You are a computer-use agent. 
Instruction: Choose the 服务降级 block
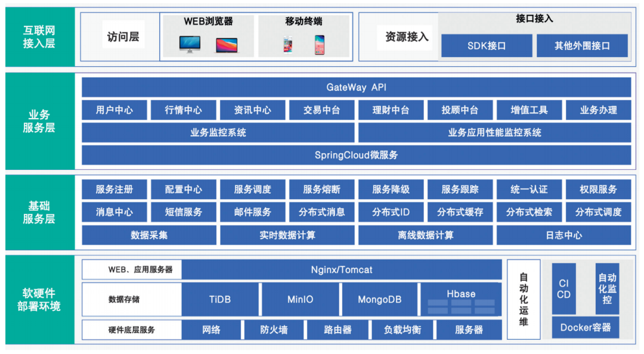click(x=391, y=190)
